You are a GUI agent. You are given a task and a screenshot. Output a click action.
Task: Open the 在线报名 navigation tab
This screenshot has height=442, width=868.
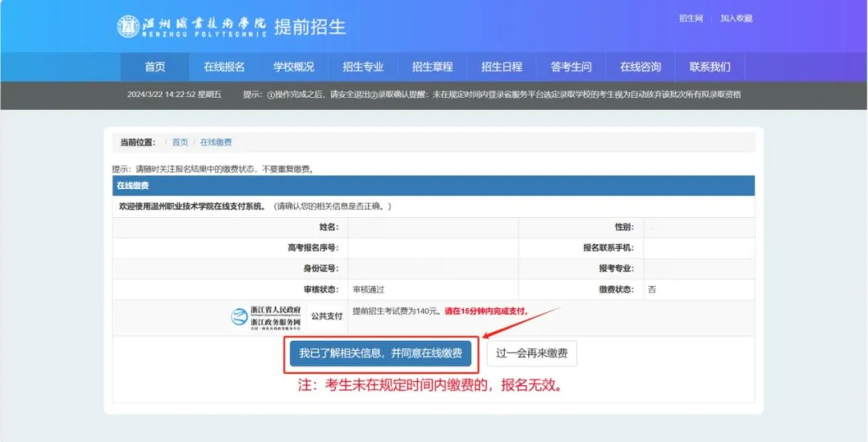(x=224, y=67)
